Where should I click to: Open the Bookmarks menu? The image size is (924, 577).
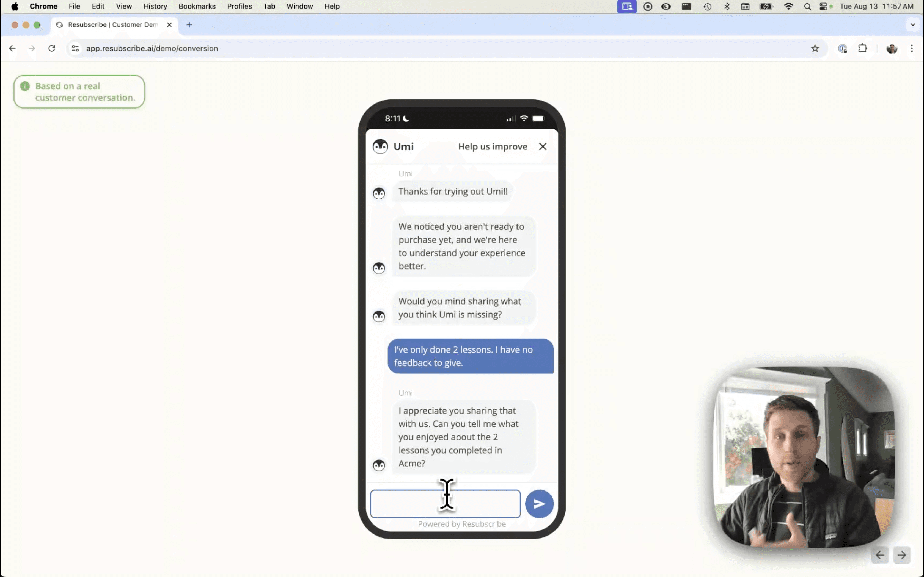(x=197, y=6)
